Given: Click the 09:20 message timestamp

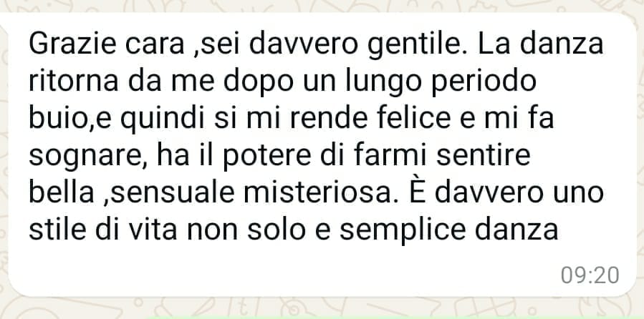Looking at the screenshot, I should [x=590, y=275].
